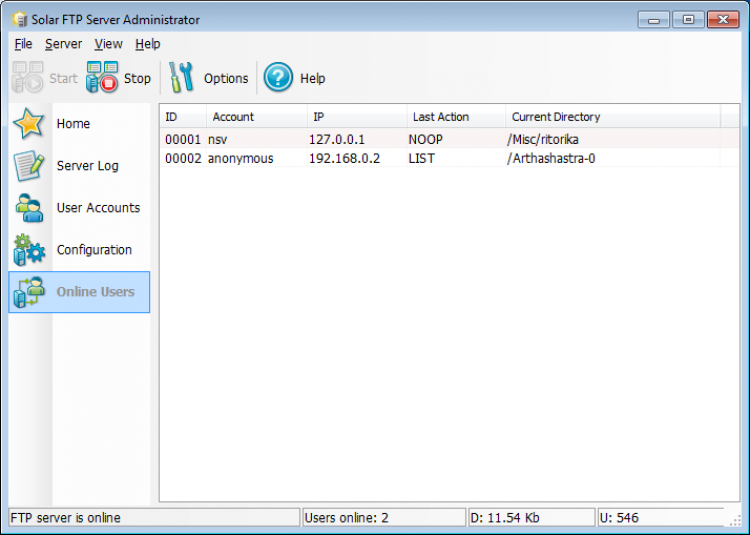750x535 pixels.
Task: Open the Help menu in the menu bar
Action: 147,44
